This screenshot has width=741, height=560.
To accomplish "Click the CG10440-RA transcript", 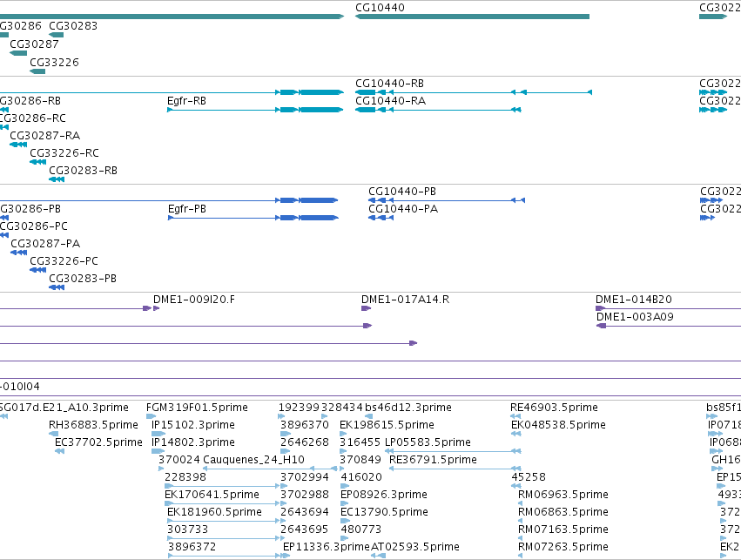I will 438,110.
